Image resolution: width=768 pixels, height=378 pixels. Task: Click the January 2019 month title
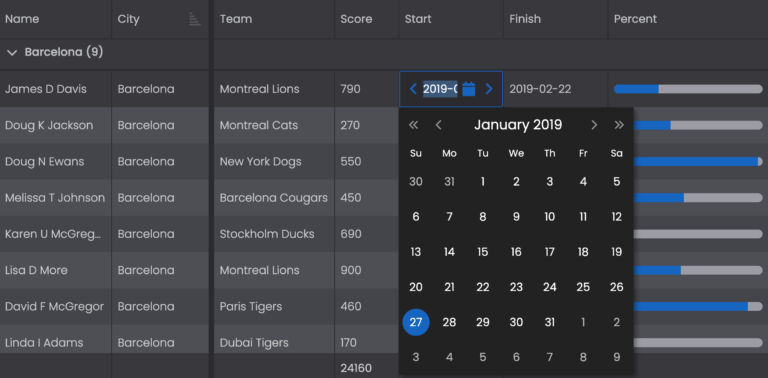coord(518,125)
